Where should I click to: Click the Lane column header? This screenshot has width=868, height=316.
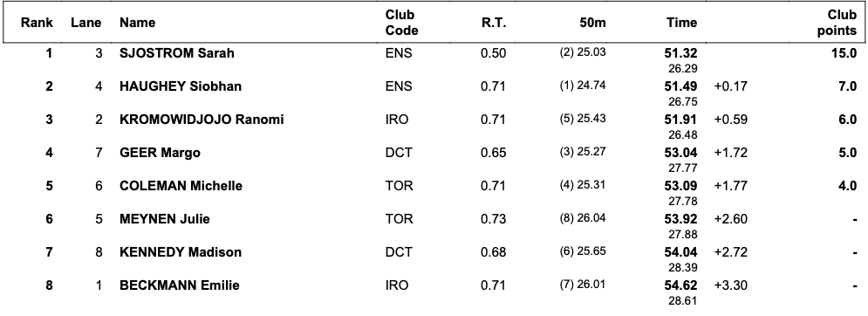pyautogui.click(x=85, y=23)
